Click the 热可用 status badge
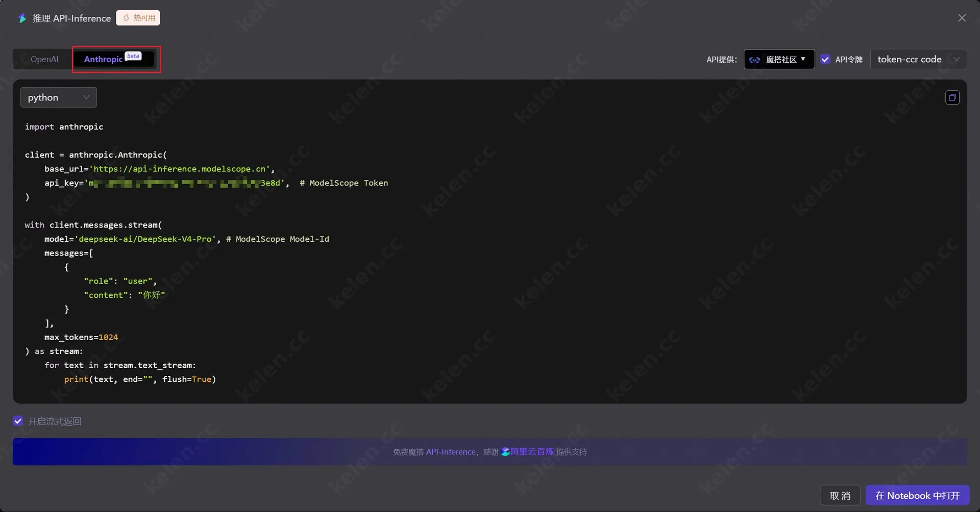980x512 pixels. click(x=138, y=18)
